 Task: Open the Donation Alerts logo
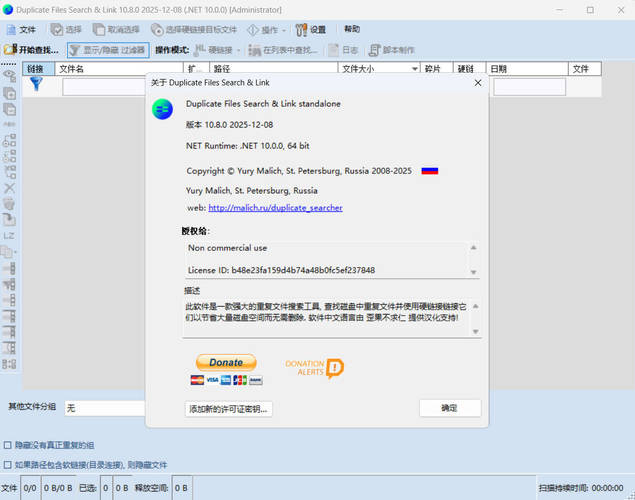click(x=314, y=367)
